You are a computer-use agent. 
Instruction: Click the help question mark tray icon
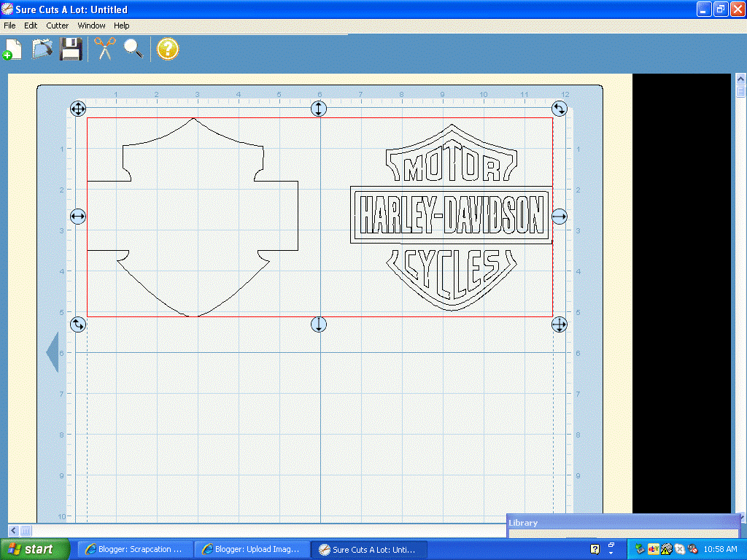(595, 550)
